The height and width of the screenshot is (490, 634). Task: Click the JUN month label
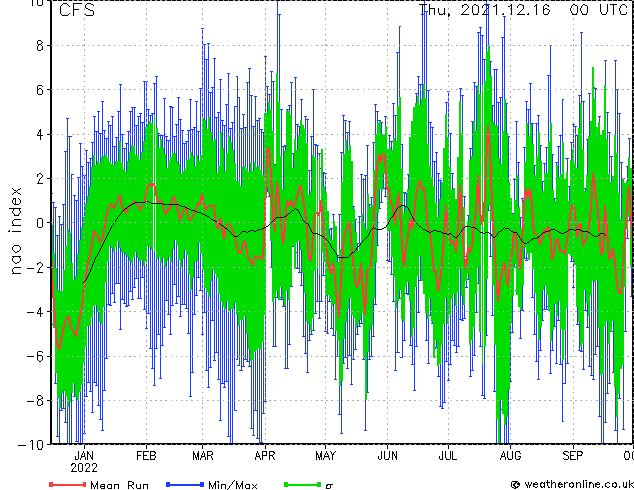(387, 456)
